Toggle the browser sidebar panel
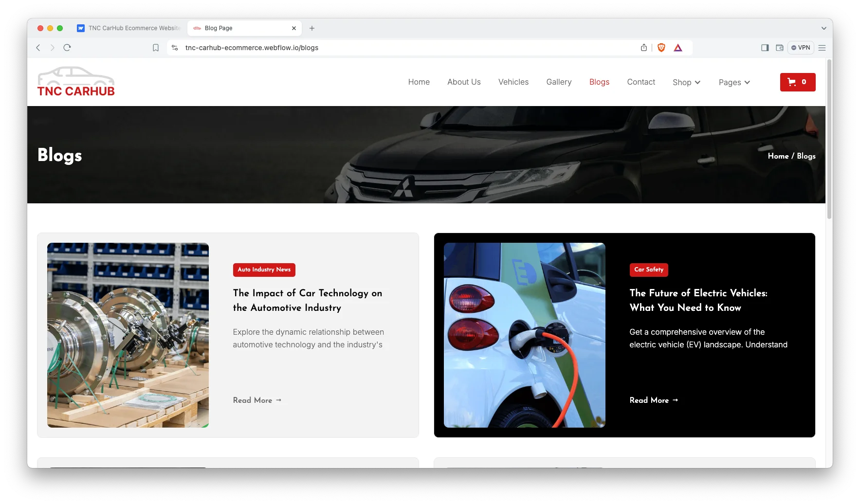The width and height of the screenshot is (860, 504). click(x=765, y=48)
